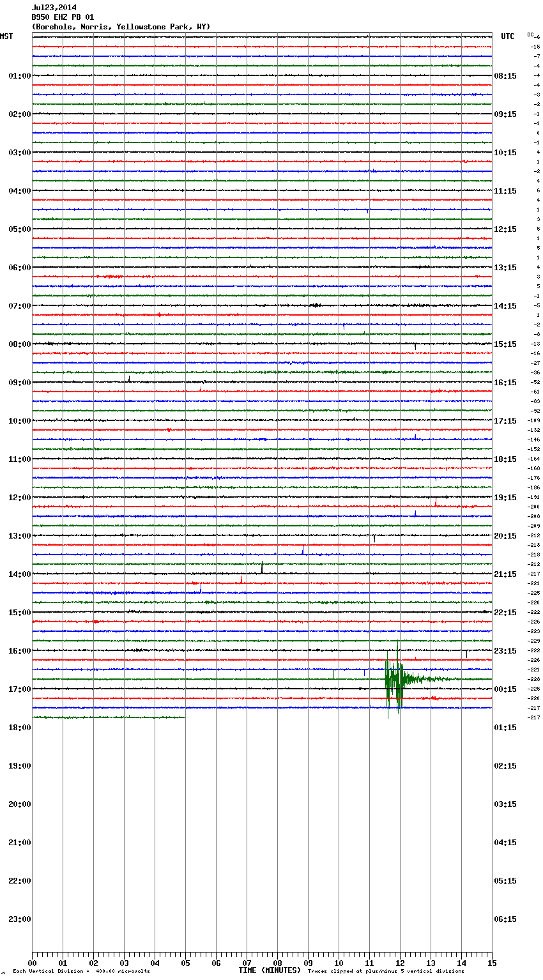Select the 20:00 MST hour label
This screenshot has height=980, width=543.
tap(20, 804)
